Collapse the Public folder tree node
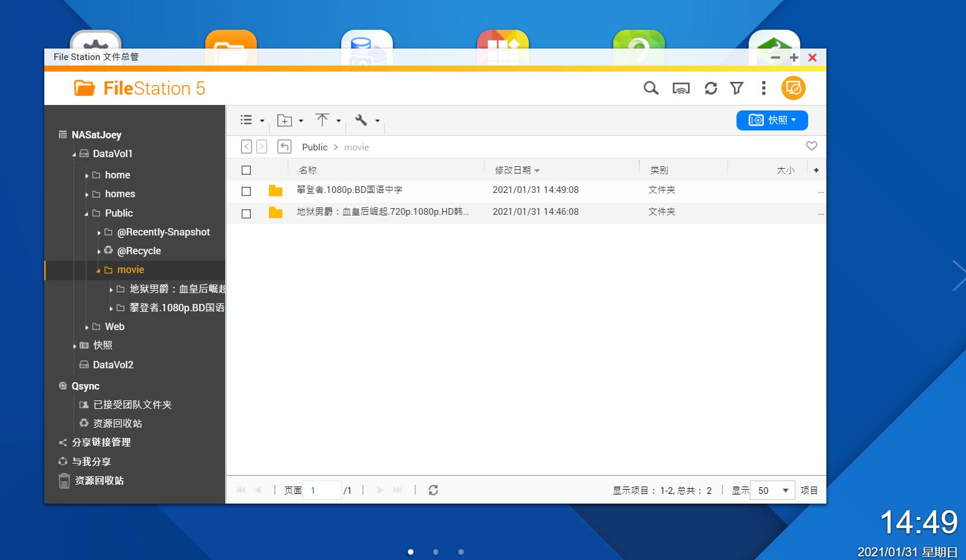 coord(86,214)
